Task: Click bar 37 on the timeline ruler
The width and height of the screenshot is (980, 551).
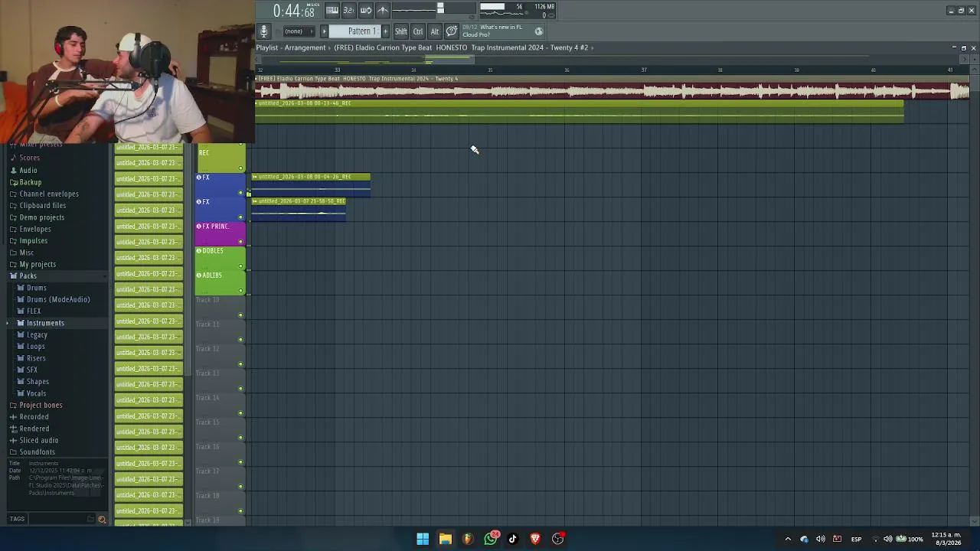Action: tap(644, 70)
